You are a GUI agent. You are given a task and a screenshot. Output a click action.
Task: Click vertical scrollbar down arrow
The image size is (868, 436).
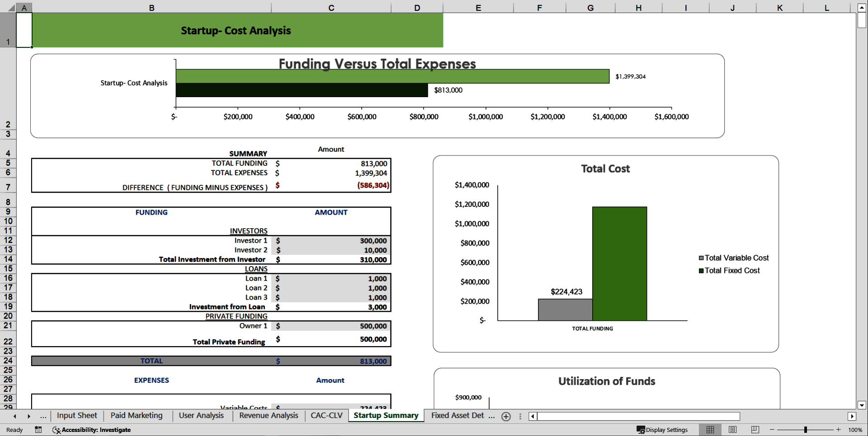862,405
